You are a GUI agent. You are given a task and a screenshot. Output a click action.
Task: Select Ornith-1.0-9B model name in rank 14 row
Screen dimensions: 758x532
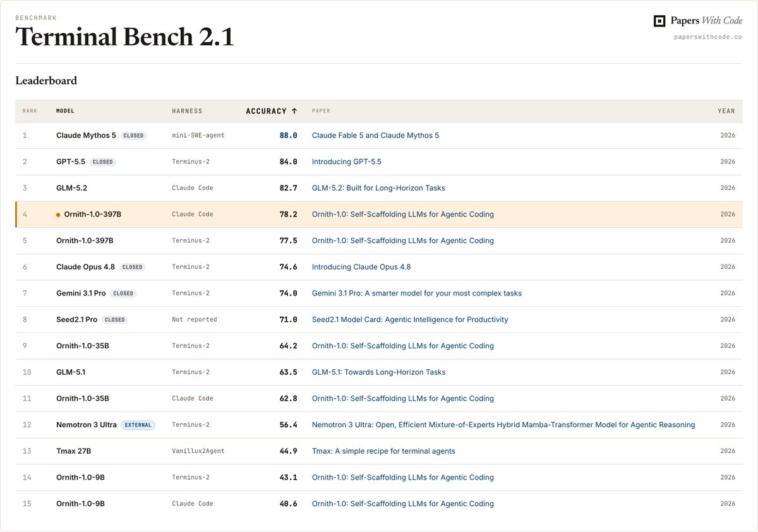click(x=81, y=478)
